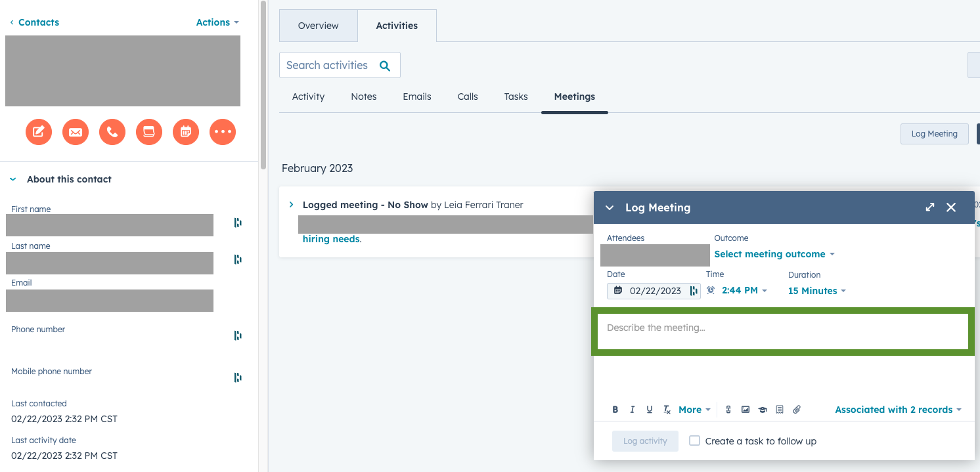The height and width of the screenshot is (472, 980).
Task: Attach a file with the paperclip icon
Action: tap(796, 409)
